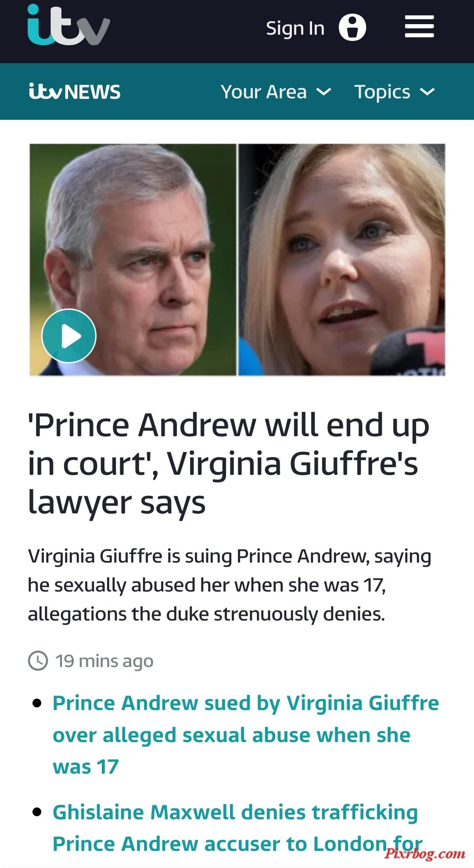Click the '19 mins ago' timestamp
Image resolution: width=474 pixels, height=868 pixels.
[104, 661]
